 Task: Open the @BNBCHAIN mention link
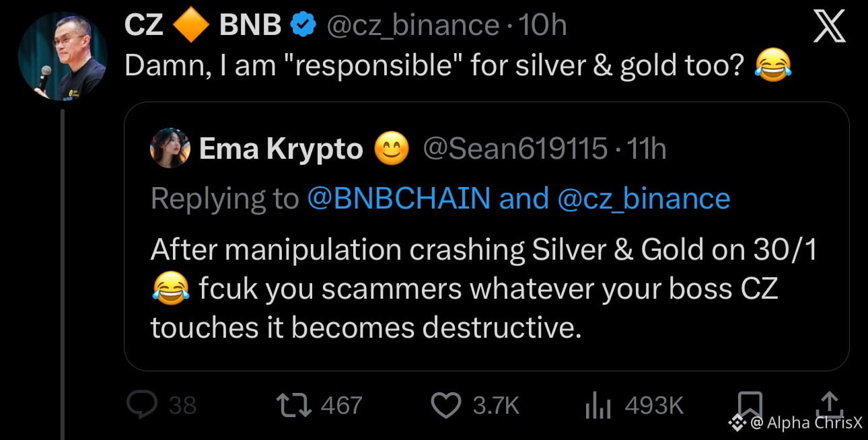coord(398,198)
